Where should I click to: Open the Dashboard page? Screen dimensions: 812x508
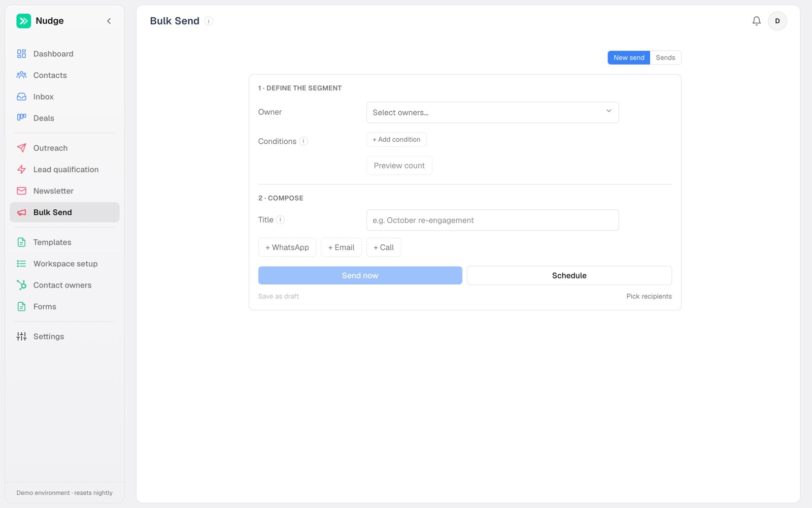pos(64,54)
